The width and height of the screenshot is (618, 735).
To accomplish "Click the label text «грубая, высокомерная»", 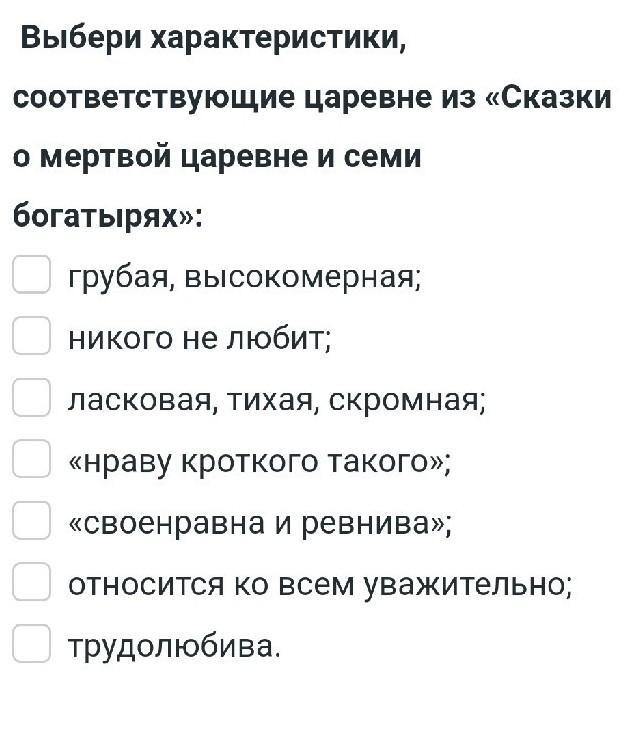I will (245, 276).
